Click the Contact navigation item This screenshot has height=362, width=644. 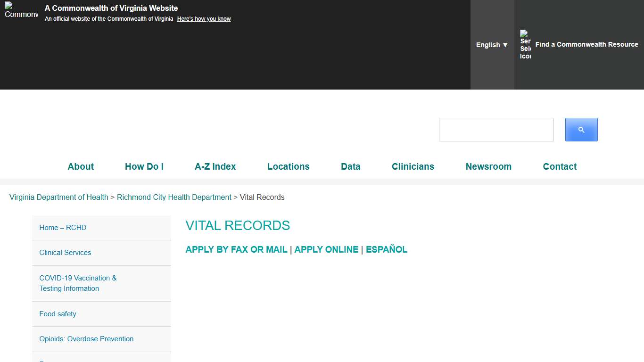click(x=560, y=166)
